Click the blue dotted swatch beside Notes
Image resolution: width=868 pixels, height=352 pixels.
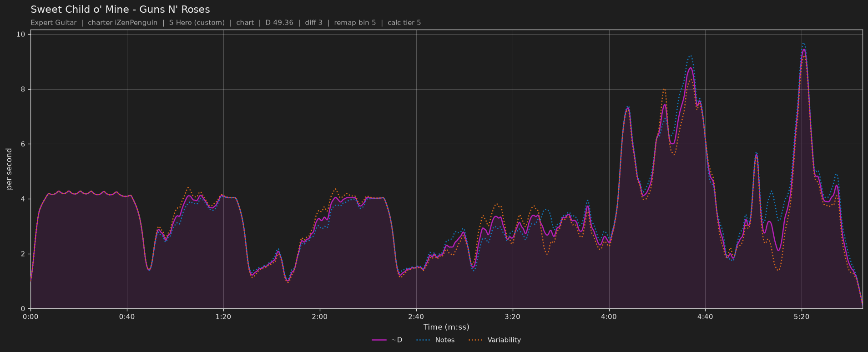423,340
